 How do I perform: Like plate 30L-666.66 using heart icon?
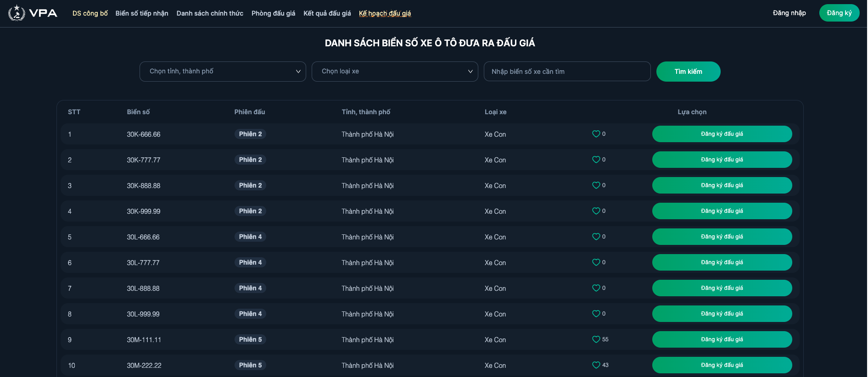tap(596, 237)
